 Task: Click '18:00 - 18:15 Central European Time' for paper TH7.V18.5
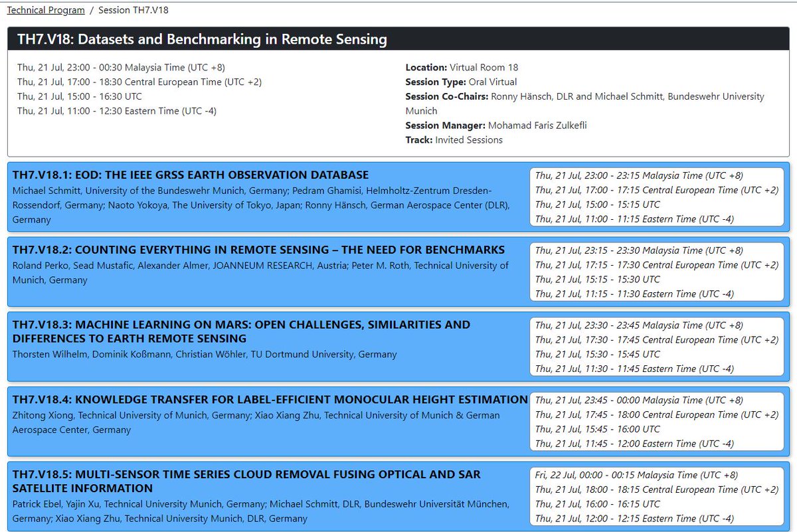(656, 490)
